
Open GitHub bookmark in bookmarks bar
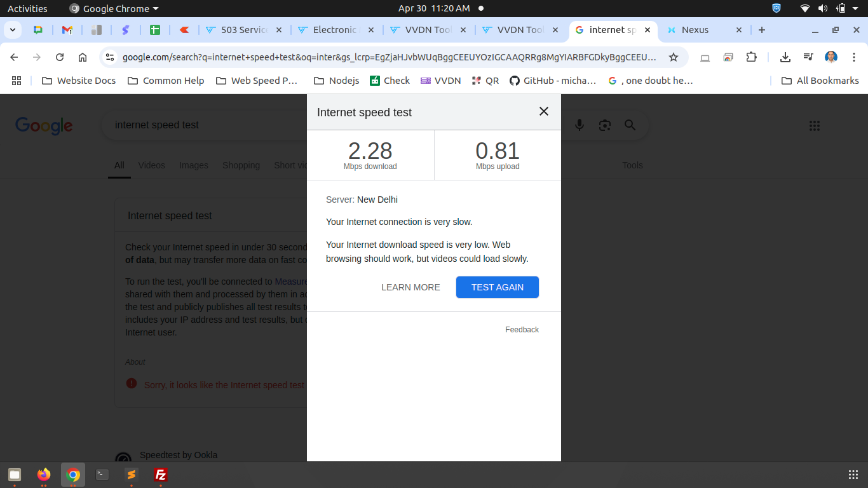553,81
